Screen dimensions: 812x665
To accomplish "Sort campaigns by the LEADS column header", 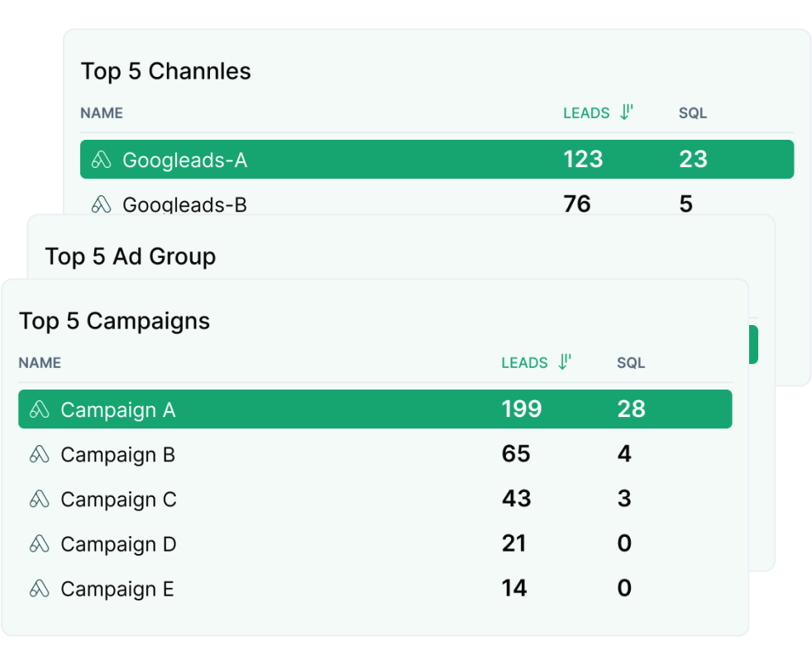I will [x=524, y=362].
